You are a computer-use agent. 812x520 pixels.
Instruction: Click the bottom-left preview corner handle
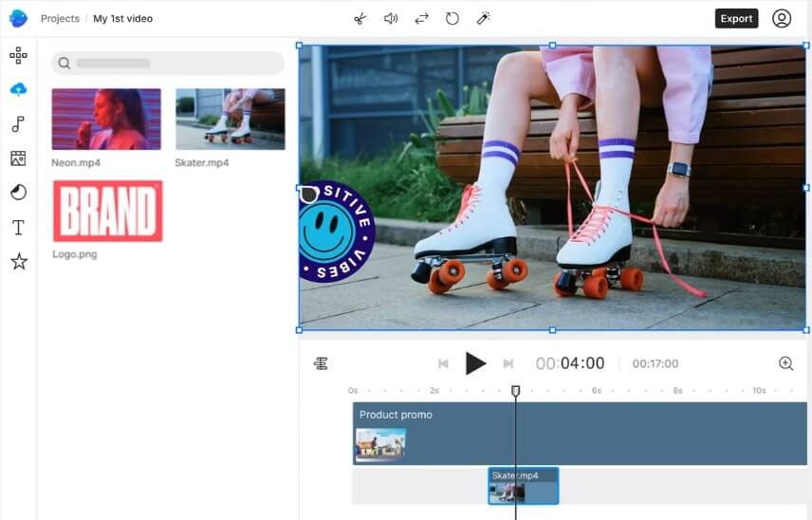pos(300,330)
